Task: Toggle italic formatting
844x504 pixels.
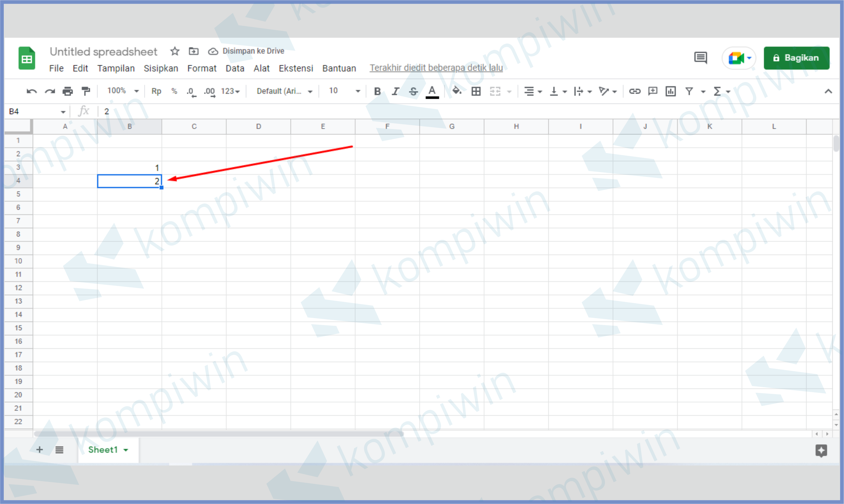Action: point(395,91)
